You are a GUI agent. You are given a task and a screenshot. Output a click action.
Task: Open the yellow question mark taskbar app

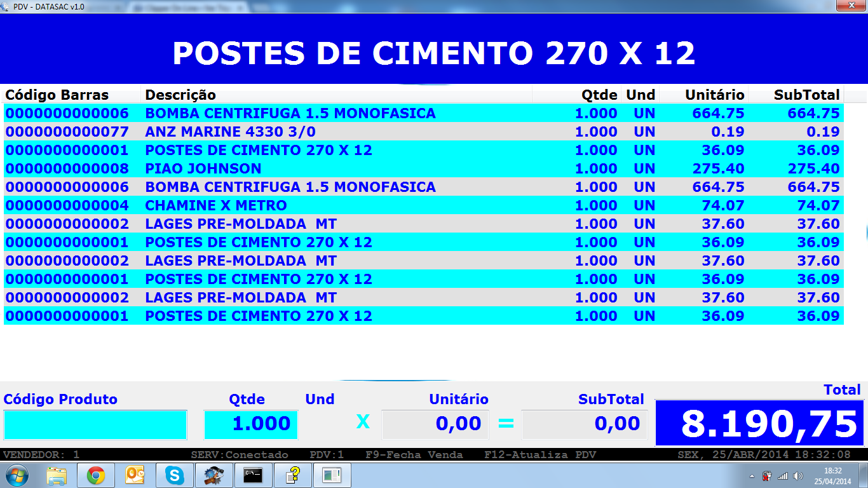[293, 475]
